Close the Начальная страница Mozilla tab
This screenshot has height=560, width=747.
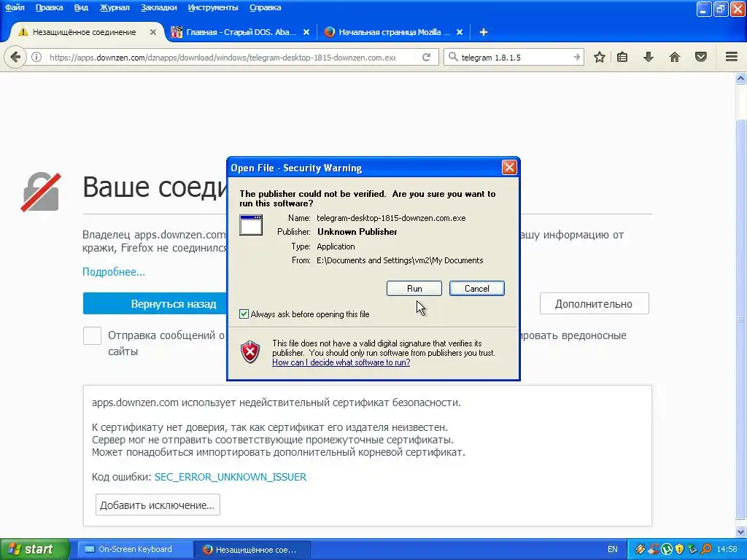[x=460, y=32]
